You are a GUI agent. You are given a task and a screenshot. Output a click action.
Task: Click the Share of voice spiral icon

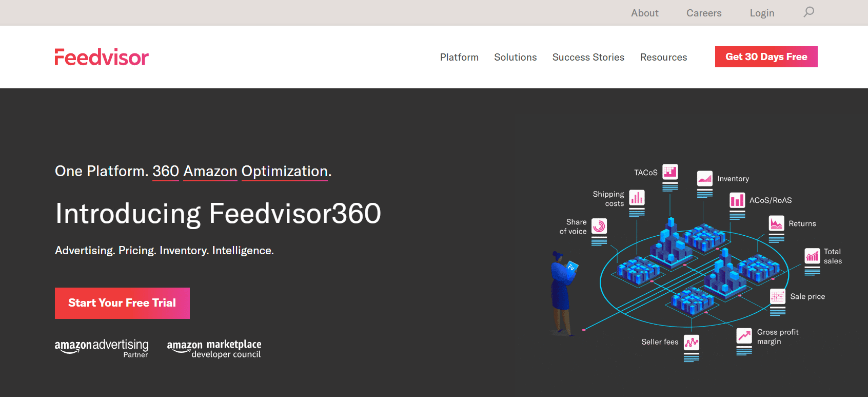(599, 226)
